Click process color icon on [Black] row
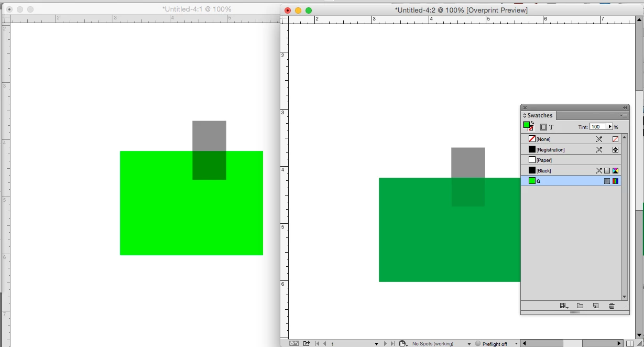The height and width of the screenshot is (347, 644). [x=607, y=170]
